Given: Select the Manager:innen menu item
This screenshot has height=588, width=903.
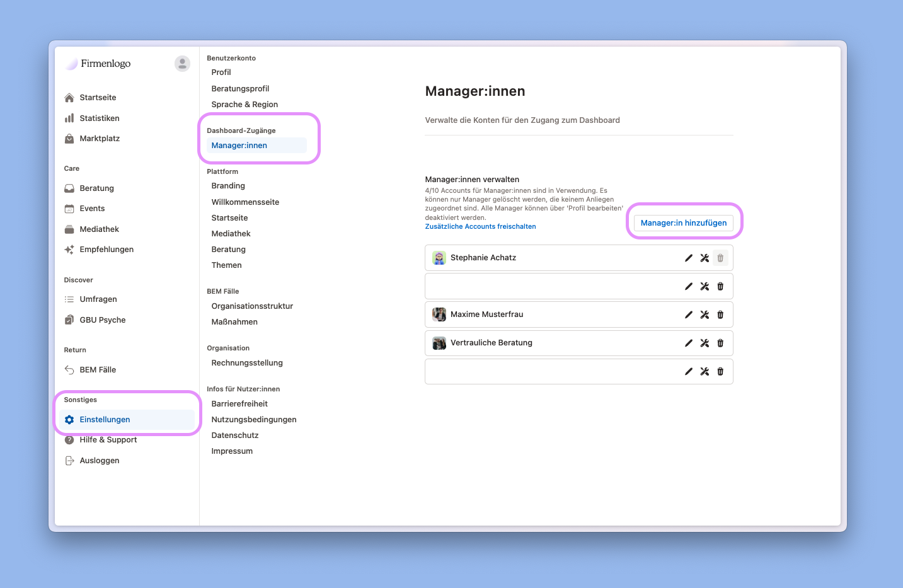Looking at the screenshot, I should click(239, 145).
